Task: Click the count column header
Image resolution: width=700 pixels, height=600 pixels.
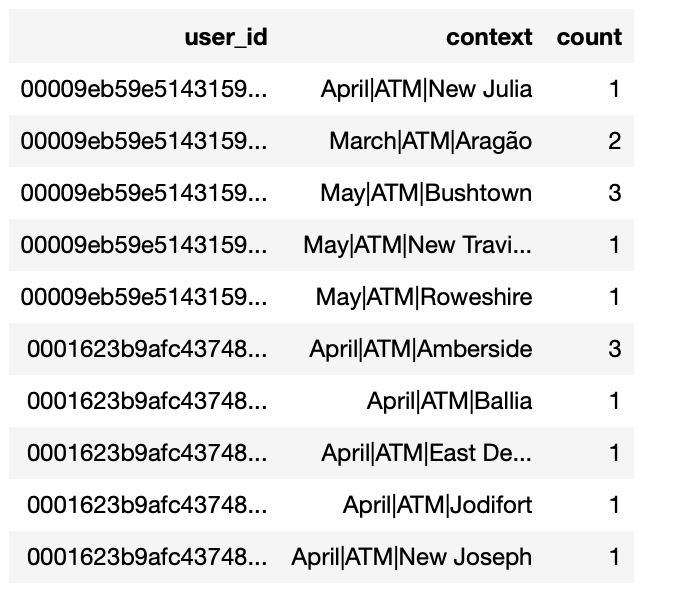Action: (589, 38)
